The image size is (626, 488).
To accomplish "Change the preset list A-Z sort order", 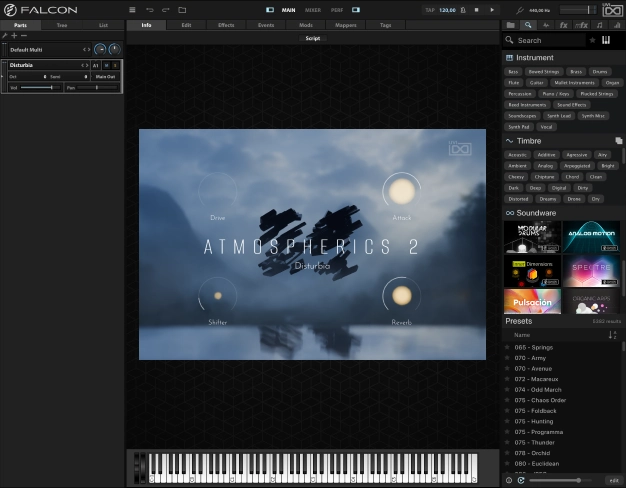I will point(612,335).
